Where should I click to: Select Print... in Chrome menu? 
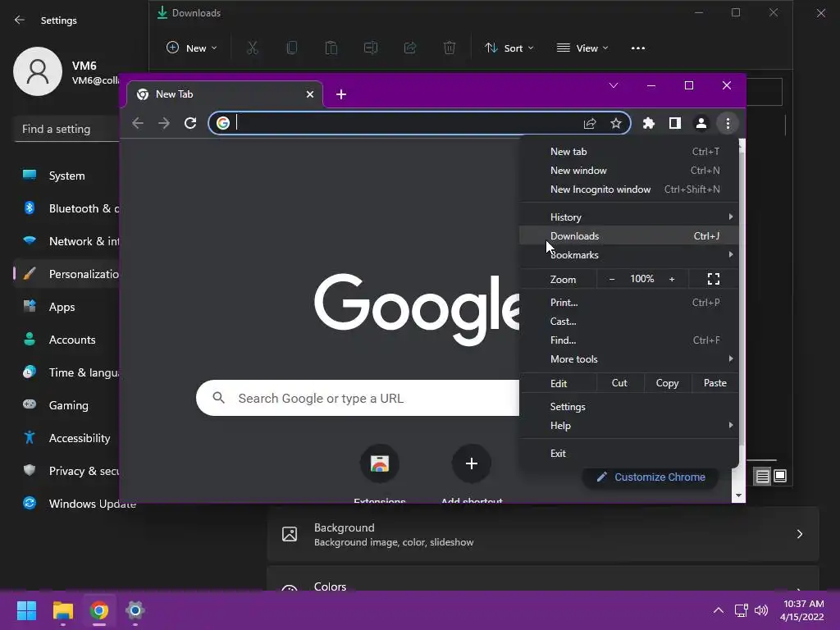pyautogui.click(x=629, y=303)
